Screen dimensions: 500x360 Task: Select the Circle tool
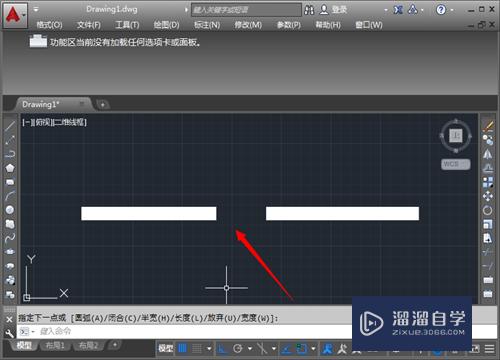[10, 210]
